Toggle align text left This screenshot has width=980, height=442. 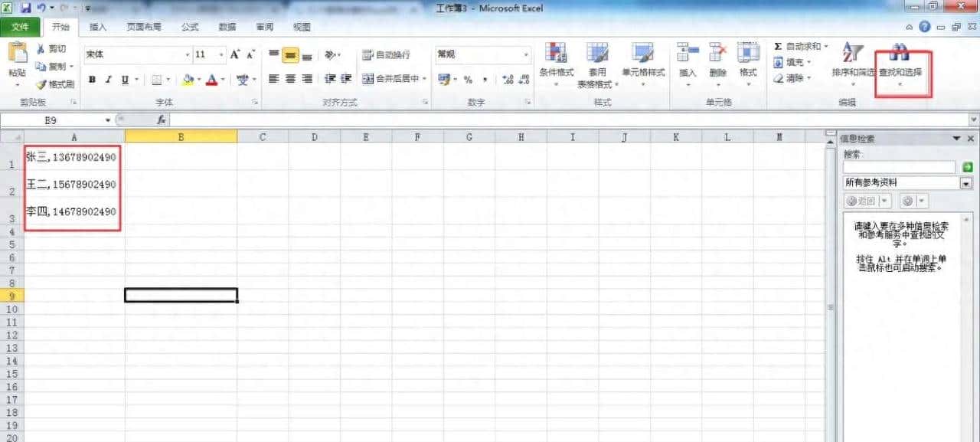click(273, 79)
